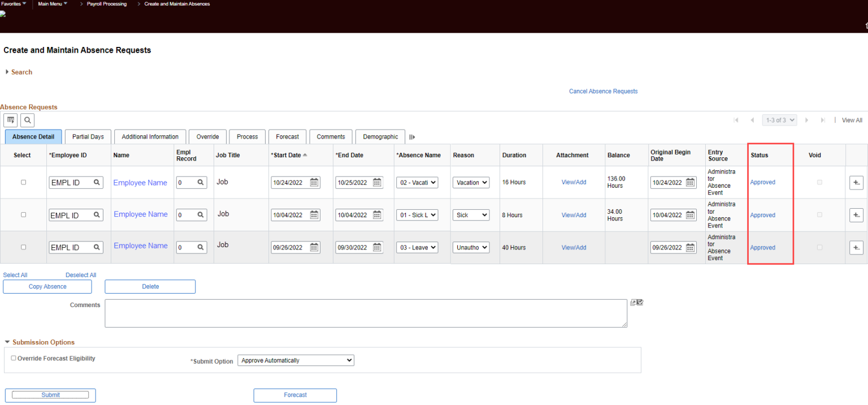Enable Override Forecast Eligibility
This screenshot has height=405, width=868.
click(x=13, y=358)
